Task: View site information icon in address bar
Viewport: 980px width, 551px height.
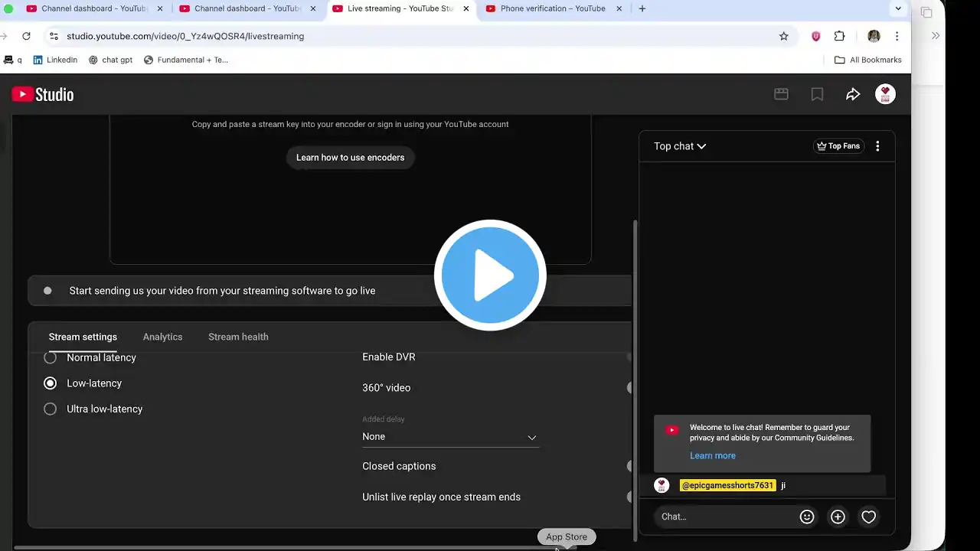Action: 53,36
